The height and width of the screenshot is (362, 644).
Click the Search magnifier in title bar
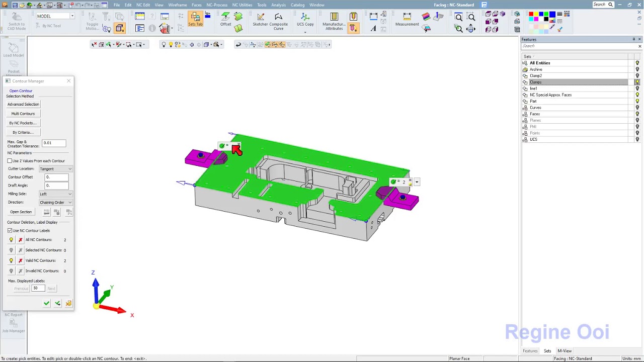610,5
